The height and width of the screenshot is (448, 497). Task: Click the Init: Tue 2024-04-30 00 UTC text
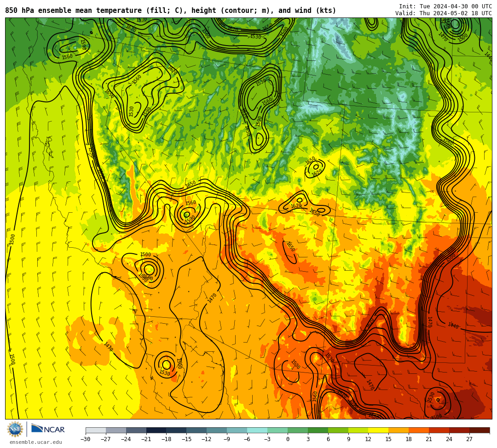click(445, 6)
